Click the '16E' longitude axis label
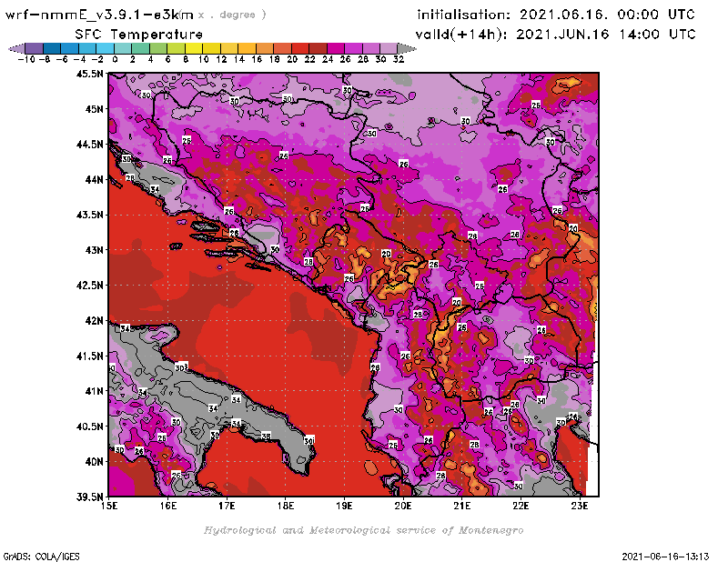The height and width of the screenshot is (562, 728). click(x=168, y=506)
